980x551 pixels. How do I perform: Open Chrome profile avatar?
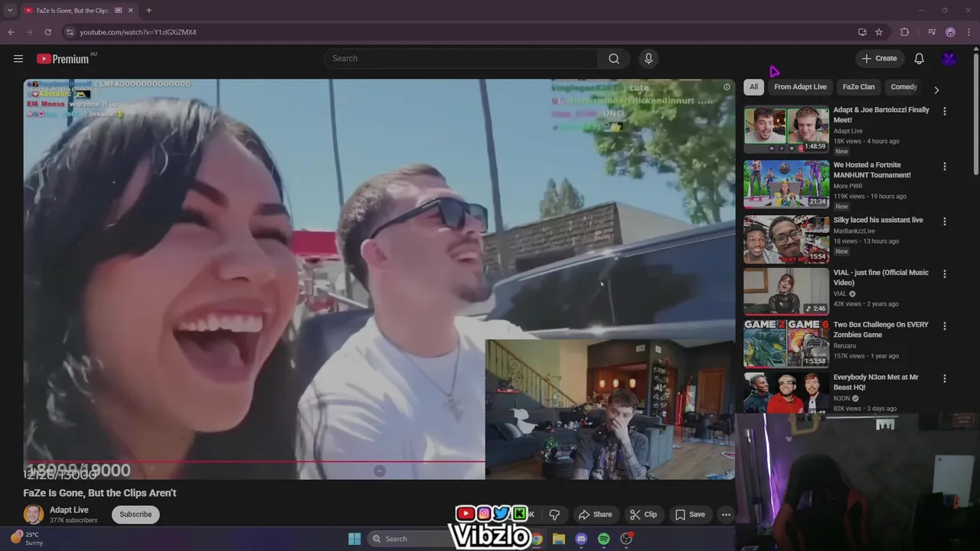coord(950,32)
